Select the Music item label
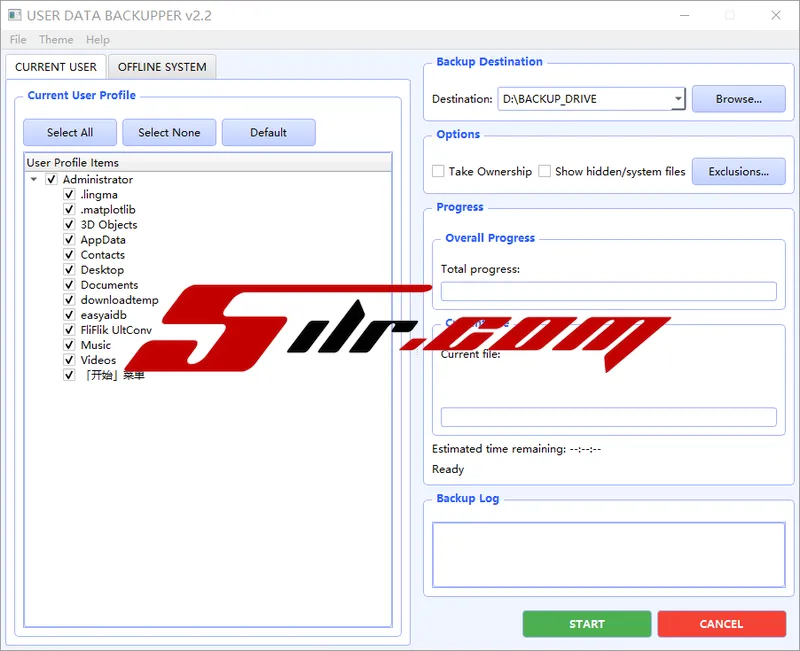 point(95,345)
